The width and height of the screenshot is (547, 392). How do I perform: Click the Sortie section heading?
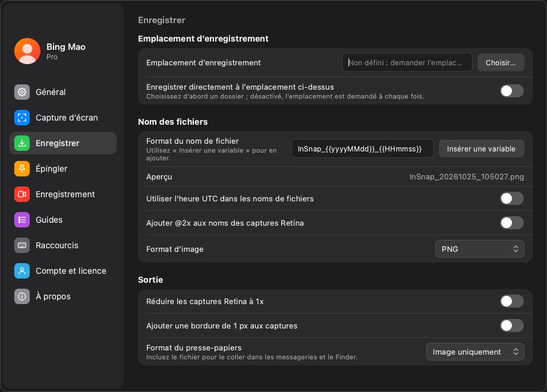150,280
